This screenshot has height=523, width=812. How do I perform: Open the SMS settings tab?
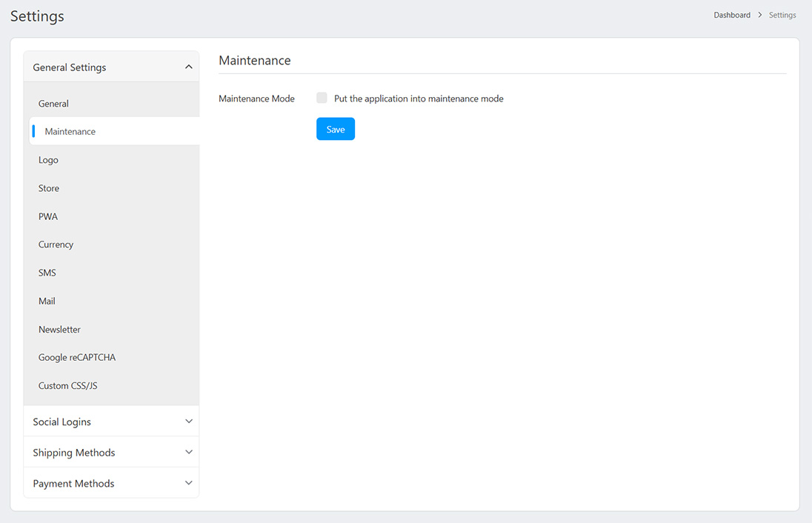coord(47,273)
